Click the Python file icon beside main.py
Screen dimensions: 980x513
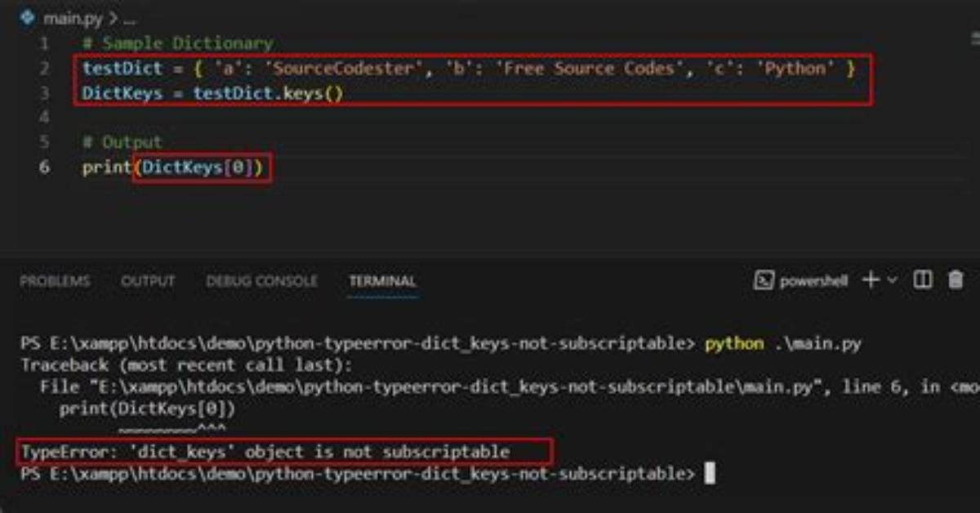29,17
